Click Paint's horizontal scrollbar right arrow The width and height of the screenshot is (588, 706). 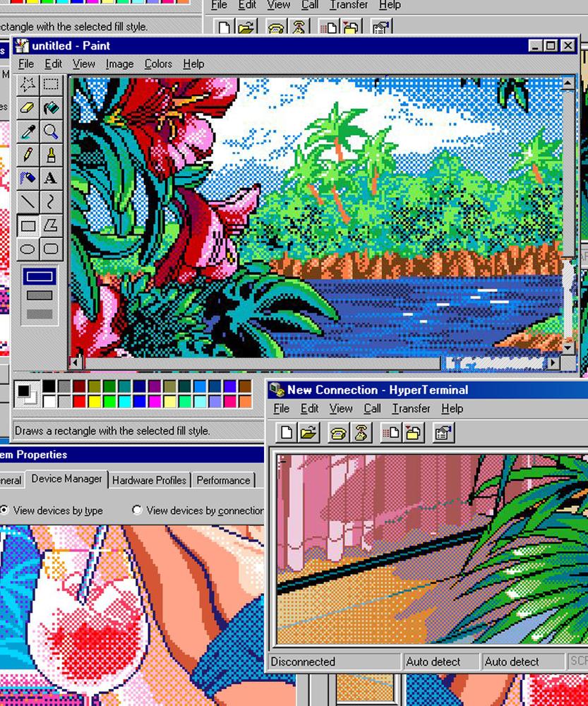click(x=553, y=363)
